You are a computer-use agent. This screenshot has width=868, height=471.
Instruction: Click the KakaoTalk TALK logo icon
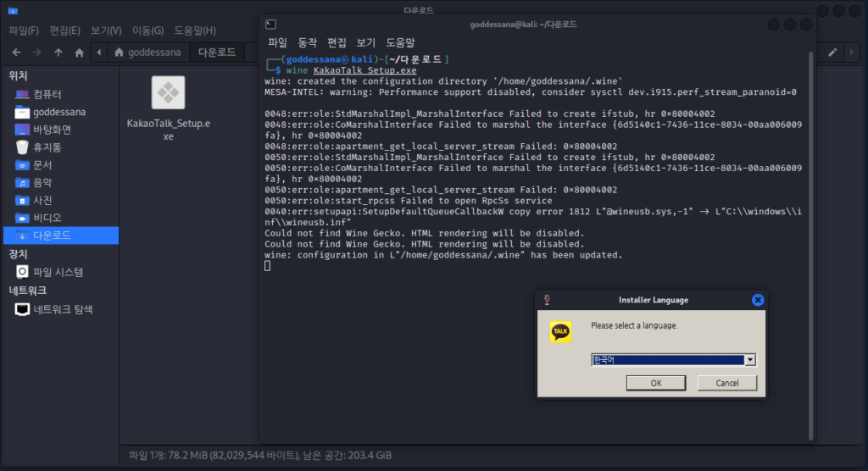coord(560,332)
